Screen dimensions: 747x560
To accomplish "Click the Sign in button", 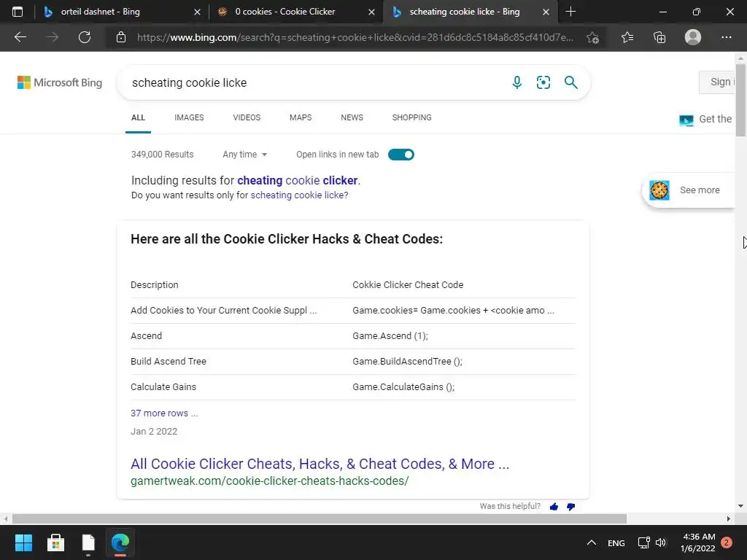I will click(719, 82).
